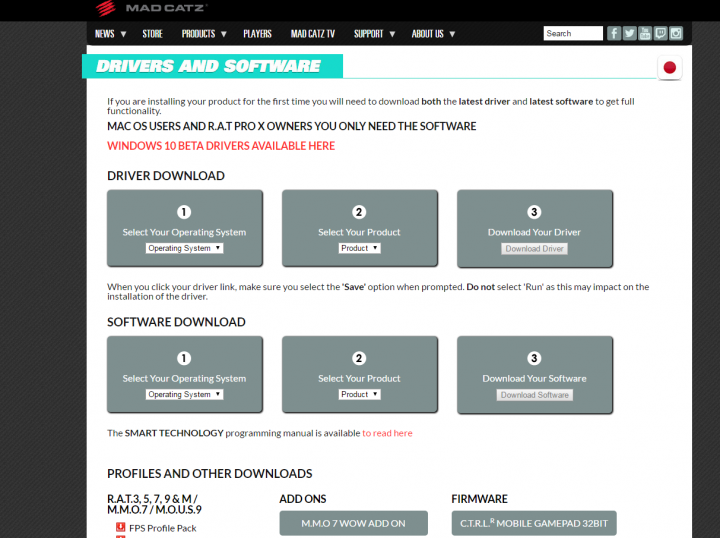Open the Products menu
The height and width of the screenshot is (538, 720).
tap(203, 33)
